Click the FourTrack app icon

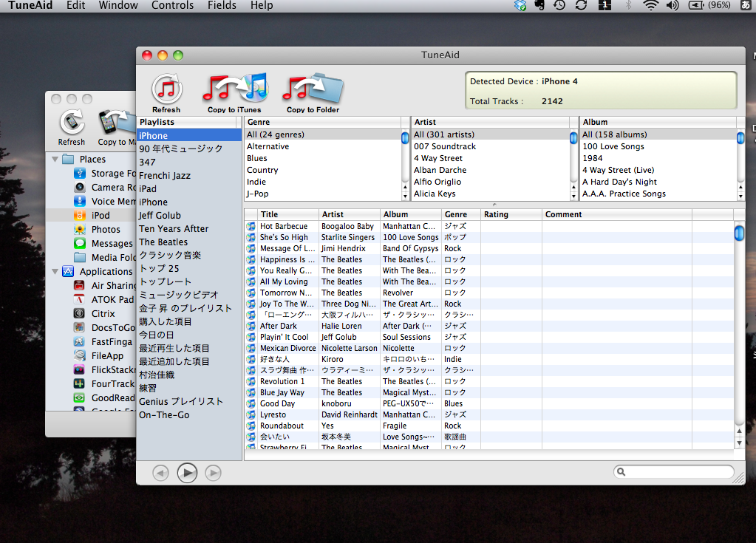[x=79, y=383]
